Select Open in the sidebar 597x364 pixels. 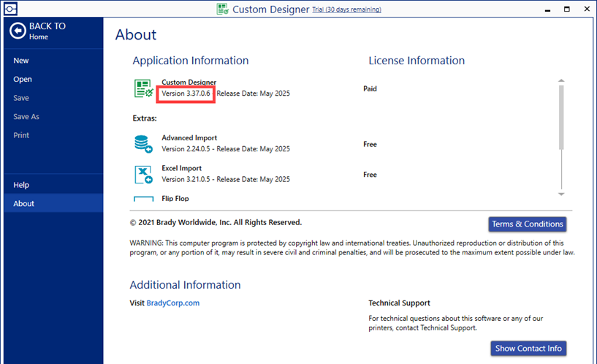[x=23, y=79]
